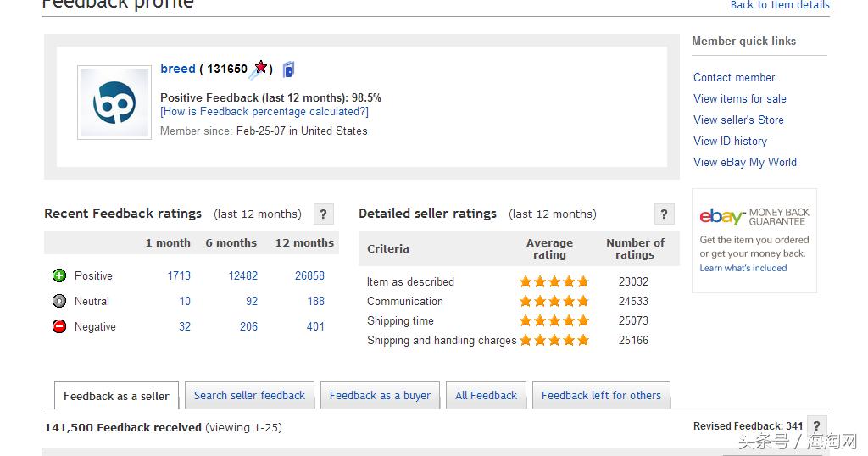868x456 pixels.
Task: Click the Contact member link
Action: (x=734, y=77)
